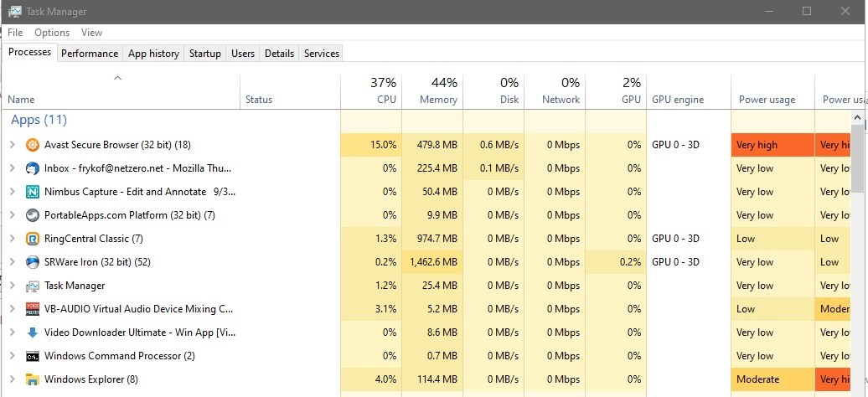The height and width of the screenshot is (397, 868).
Task: Click the Mozilla Thunderbird inbox icon
Action: [x=33, y=168]
